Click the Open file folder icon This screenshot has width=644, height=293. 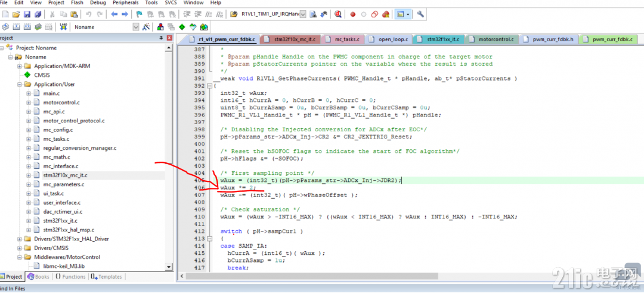click(16, 14)
